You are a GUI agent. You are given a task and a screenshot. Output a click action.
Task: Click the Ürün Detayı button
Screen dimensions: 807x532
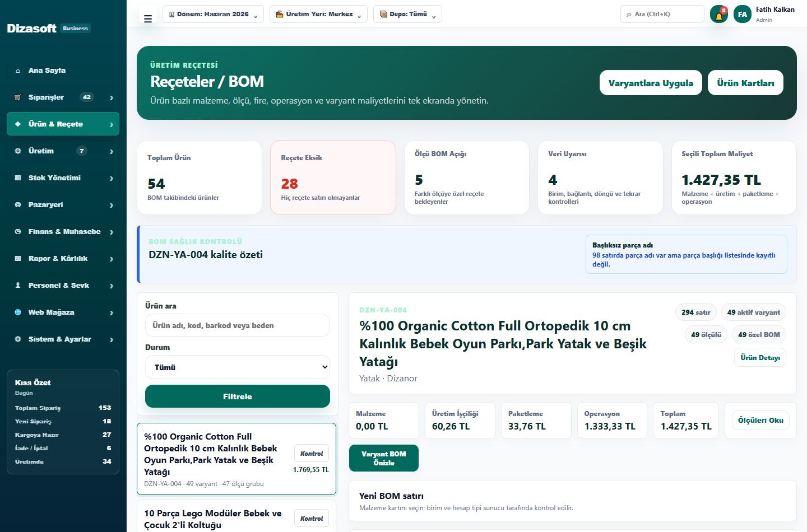(x=760, y=357)
